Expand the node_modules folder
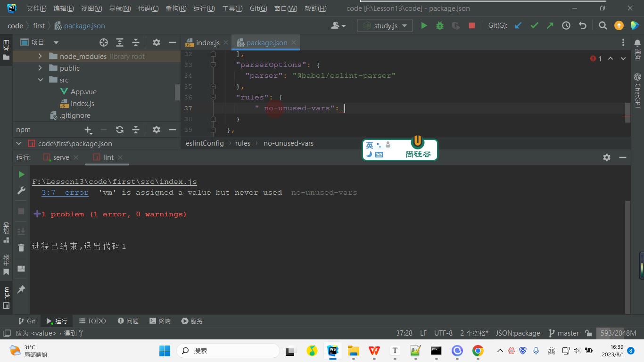 coord(40,56)
